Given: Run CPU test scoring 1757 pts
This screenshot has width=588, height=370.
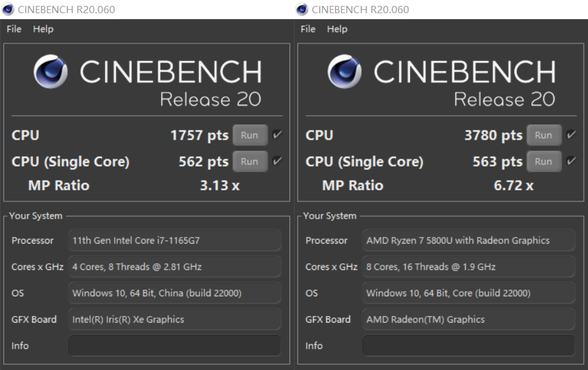Looking at the screenshot, I should [250, 135].
